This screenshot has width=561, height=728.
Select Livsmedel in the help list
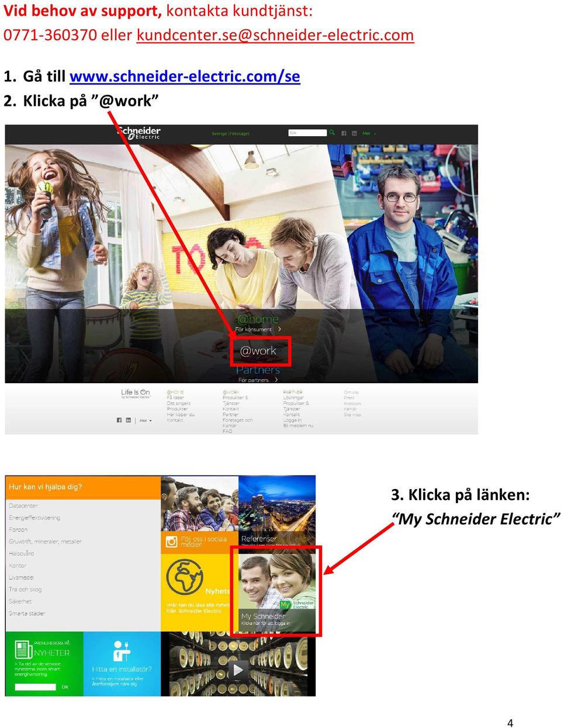pos(22,577)
